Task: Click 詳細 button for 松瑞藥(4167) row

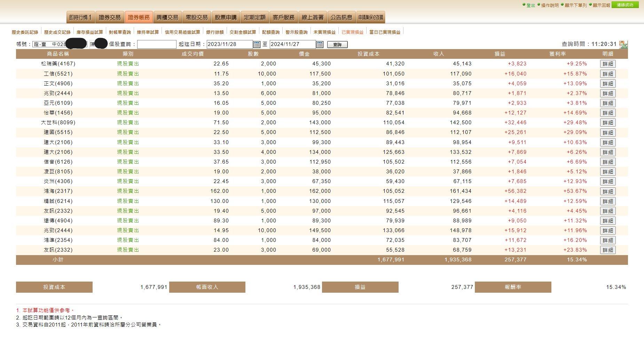Action: click(608, 64)
